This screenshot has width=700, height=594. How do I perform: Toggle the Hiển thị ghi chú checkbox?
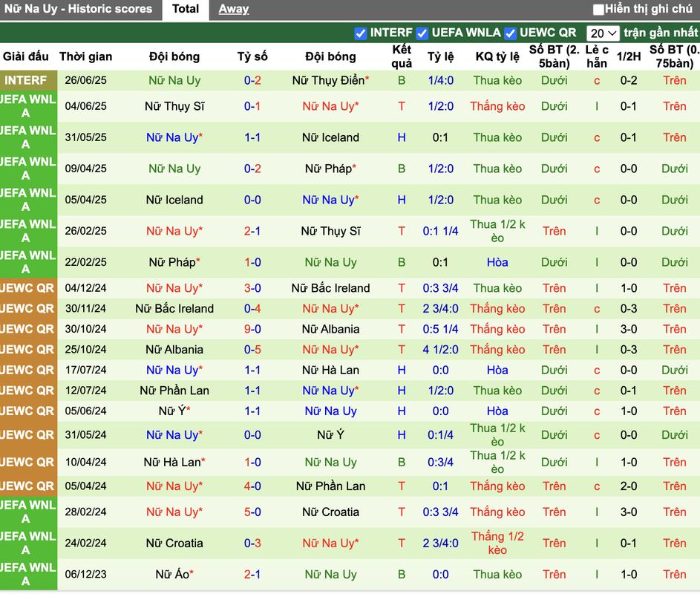tap(598, 10)
